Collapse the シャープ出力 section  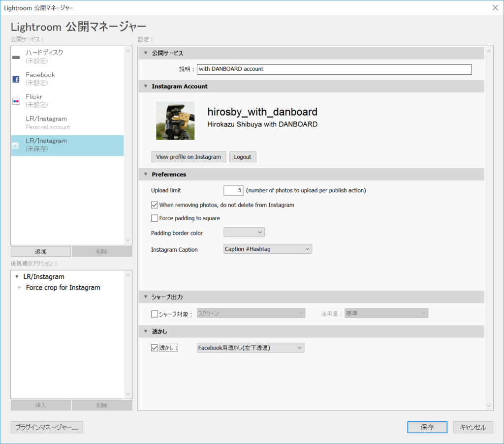point(146,297)
